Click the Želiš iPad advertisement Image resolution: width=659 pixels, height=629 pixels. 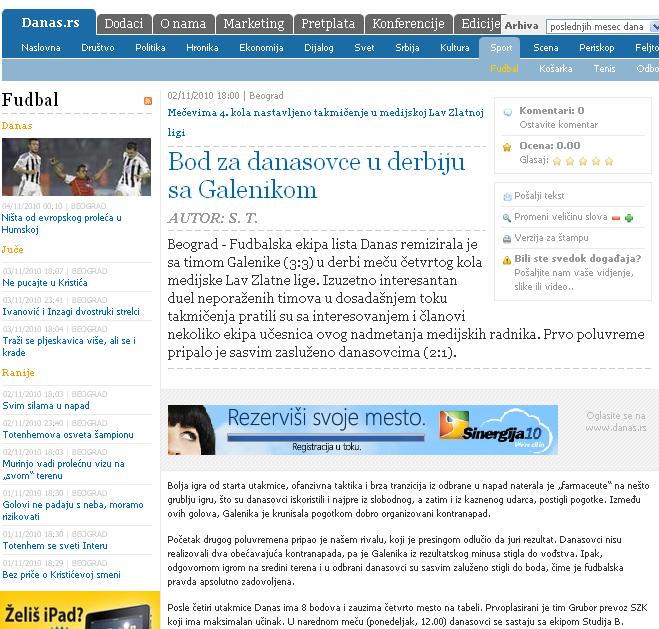pyautogui.click(x=80, y=610)
